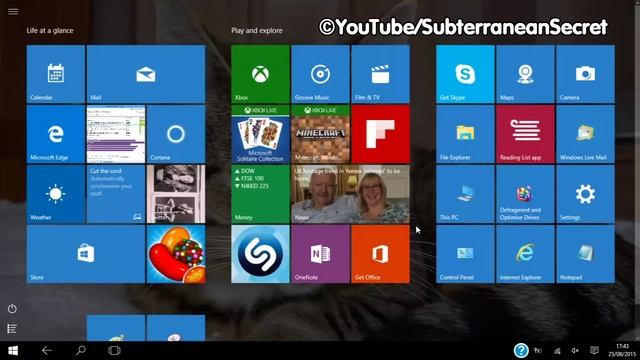Open the Cortana tile
640x360 pixels.
pos(176,134)
